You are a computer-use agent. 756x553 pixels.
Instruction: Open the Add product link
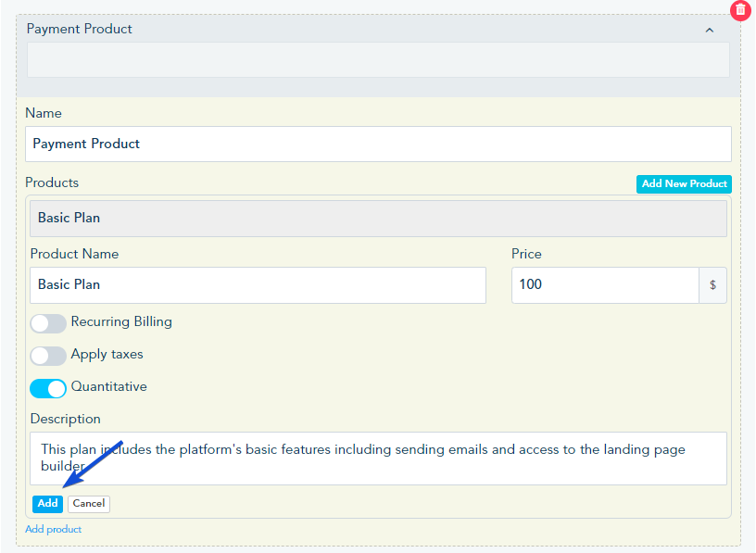tap(53, 529)
